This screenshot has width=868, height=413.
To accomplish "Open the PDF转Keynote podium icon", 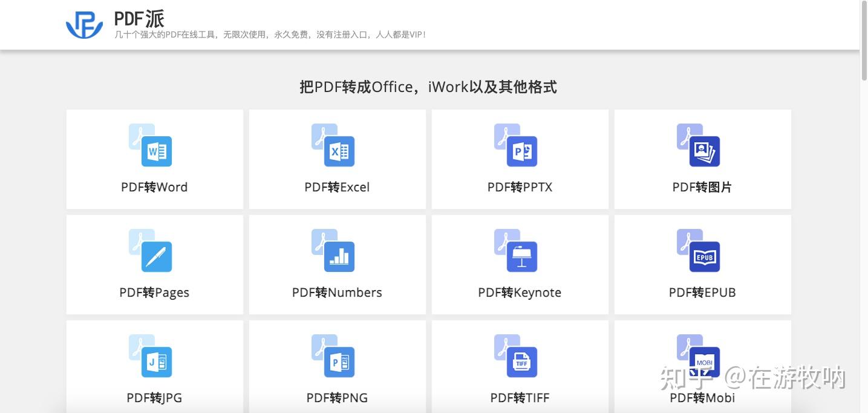I will click(515, 251).
